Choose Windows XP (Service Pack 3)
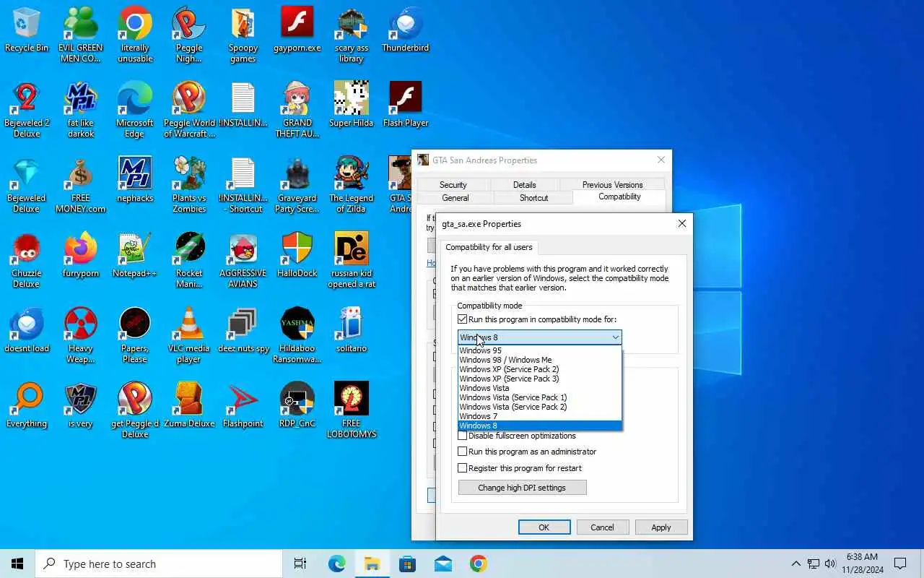This screenshot has height=578, width=924. (539, 379)
